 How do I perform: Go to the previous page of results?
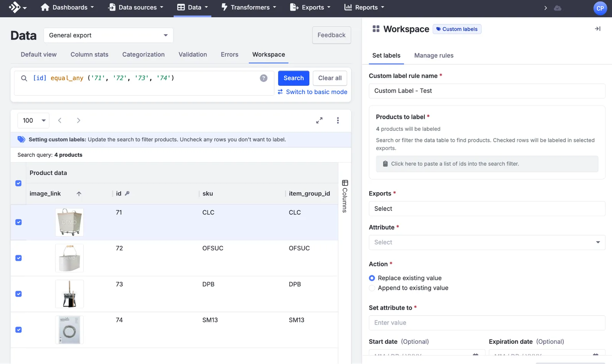coord(60,120)
